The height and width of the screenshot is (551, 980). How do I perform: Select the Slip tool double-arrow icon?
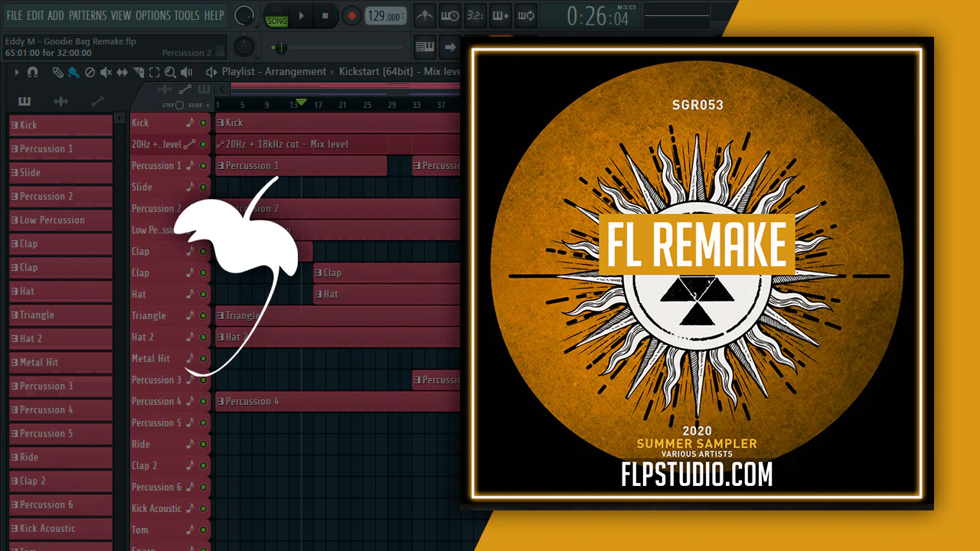122,72
